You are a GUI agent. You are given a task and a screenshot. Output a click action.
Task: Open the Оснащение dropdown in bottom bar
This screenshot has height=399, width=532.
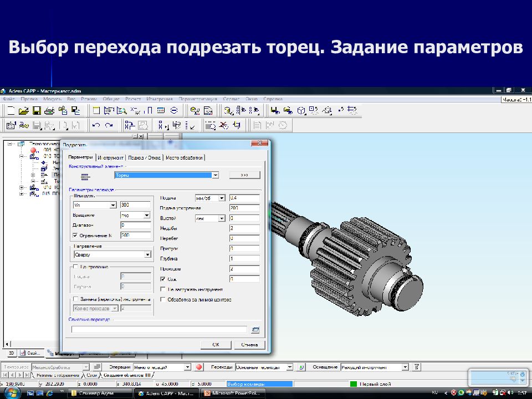pos(405,367)
